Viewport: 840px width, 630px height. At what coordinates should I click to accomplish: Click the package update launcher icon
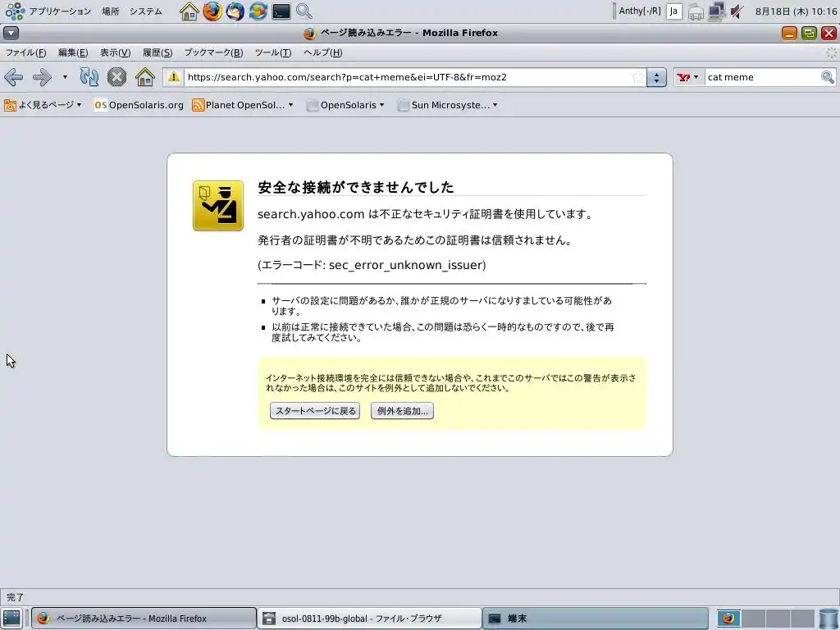point(258,11)
